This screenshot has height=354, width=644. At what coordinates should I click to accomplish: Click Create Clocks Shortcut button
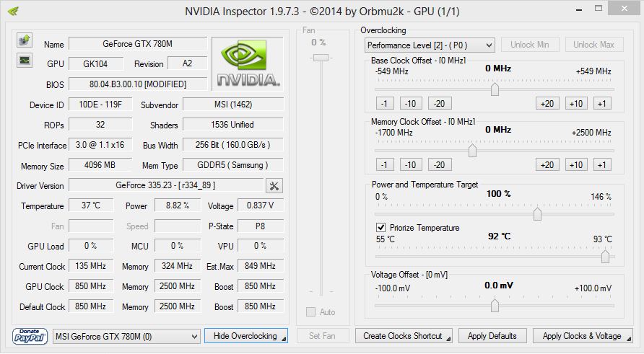coord(404,336)
